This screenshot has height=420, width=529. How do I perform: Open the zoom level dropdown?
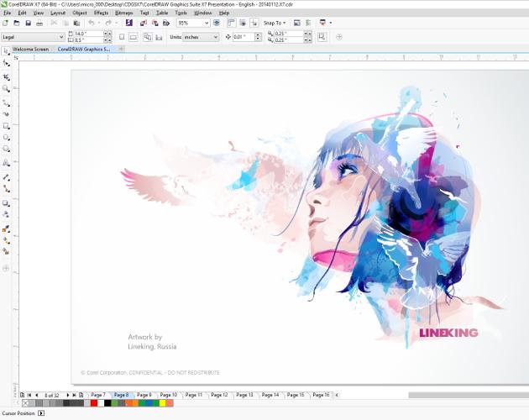[x=207, y=23]
